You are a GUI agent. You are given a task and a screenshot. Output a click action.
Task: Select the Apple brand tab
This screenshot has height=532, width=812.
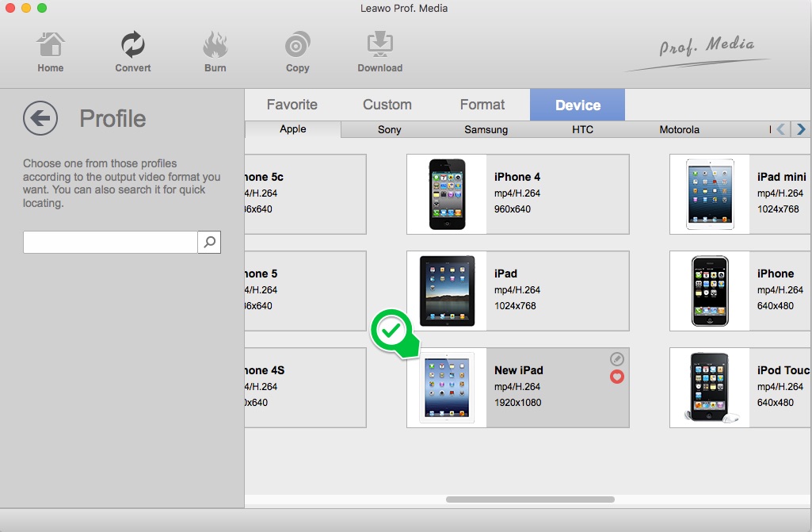coord(293,129)
